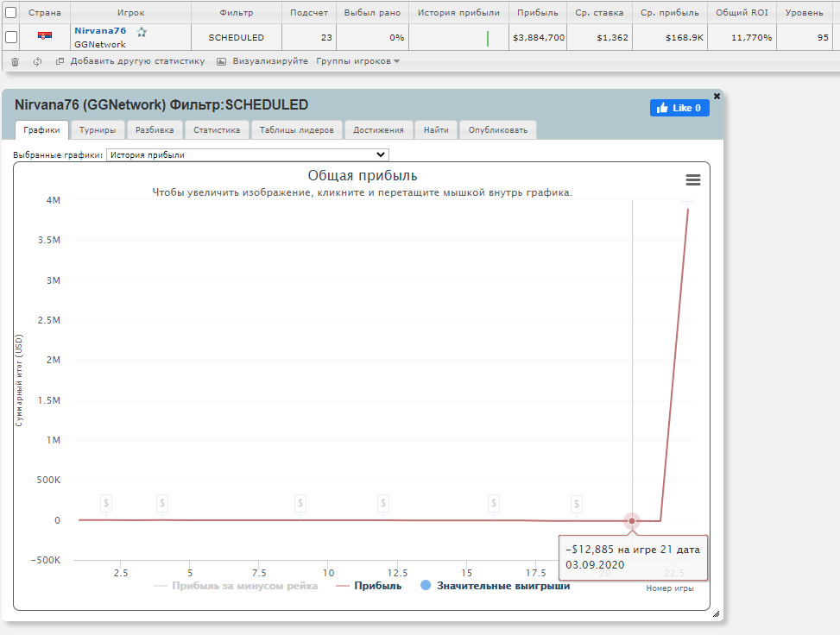
Task: Sort by the Выбыл рано column header
Action: [x=372, y=12]
